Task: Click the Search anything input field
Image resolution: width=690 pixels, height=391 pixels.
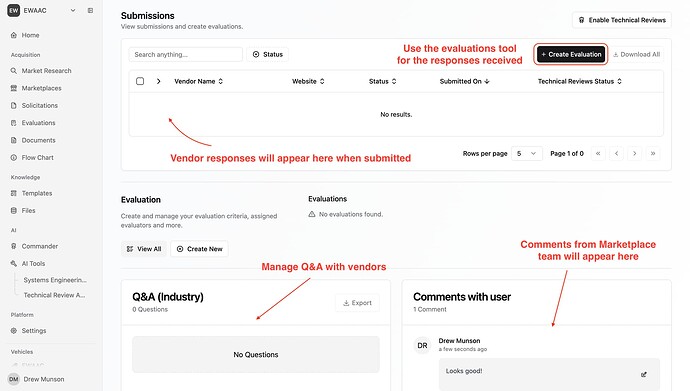Action: click(185, 55)
